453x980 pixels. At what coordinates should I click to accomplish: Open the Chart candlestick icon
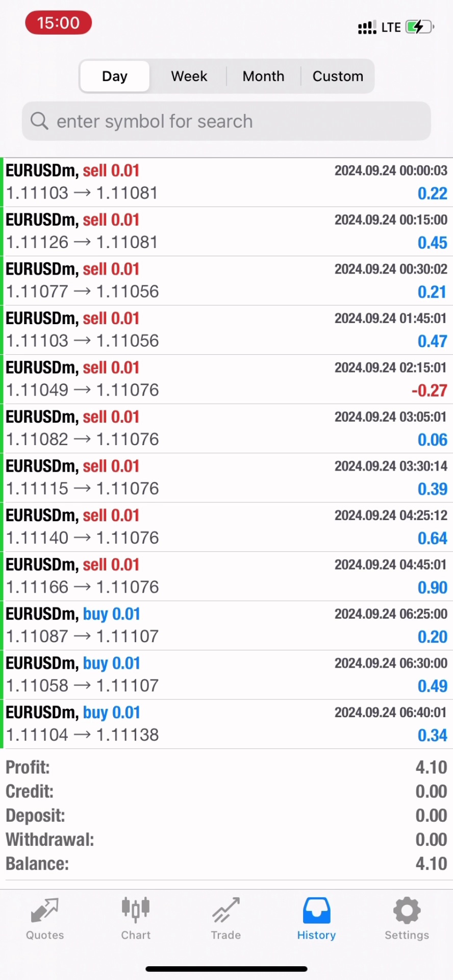click(x=136, y=911)
